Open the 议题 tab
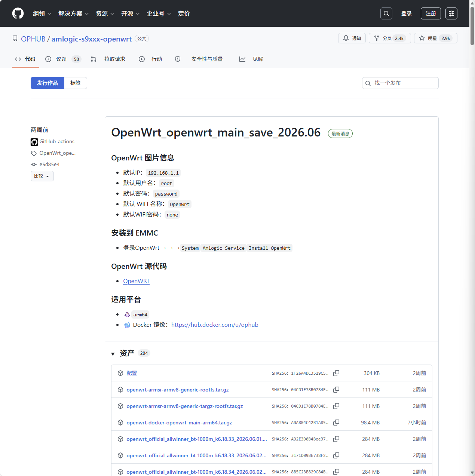The width and height of the screenshot is (475, 476). (63, 59)
